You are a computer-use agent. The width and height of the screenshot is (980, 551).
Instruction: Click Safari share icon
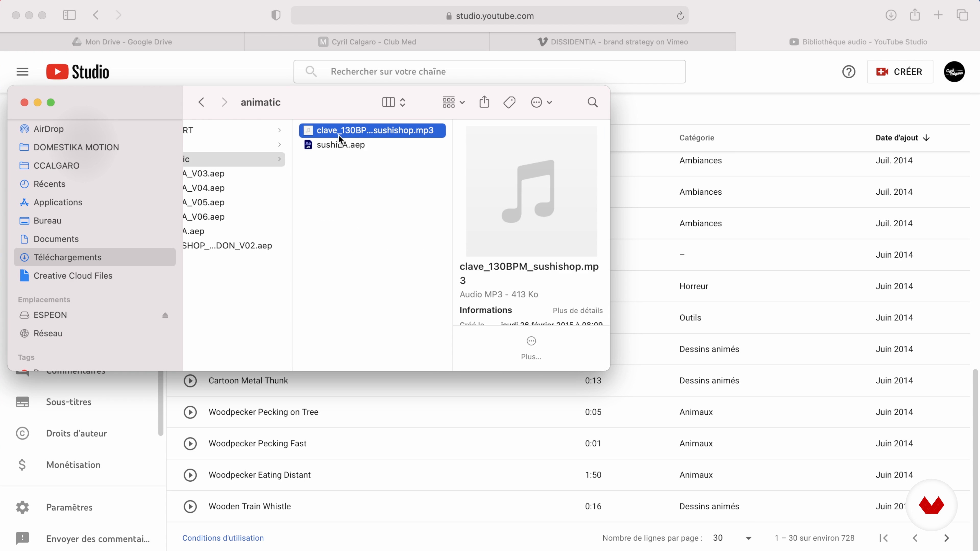coord(915,15)
